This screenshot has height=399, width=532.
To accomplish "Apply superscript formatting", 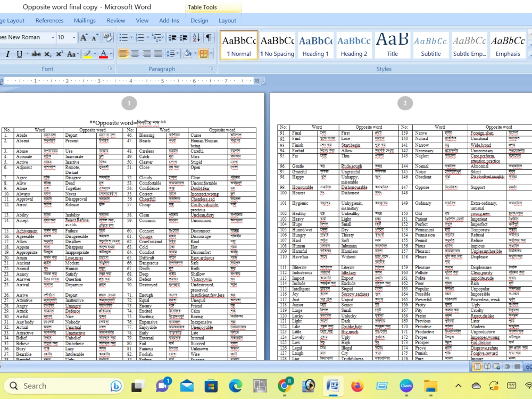I will [x=60, y=54].
